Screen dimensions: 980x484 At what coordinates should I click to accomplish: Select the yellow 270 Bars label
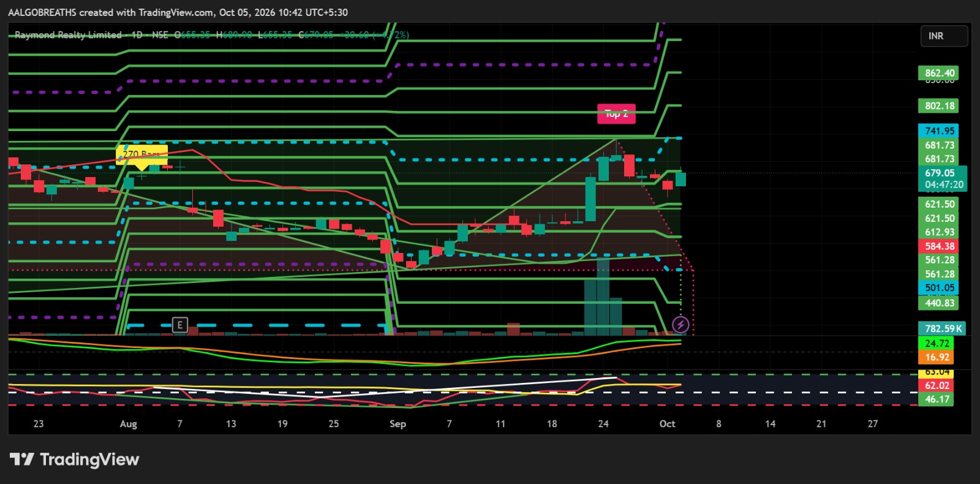pyautogui.click(x=141, y=154)
